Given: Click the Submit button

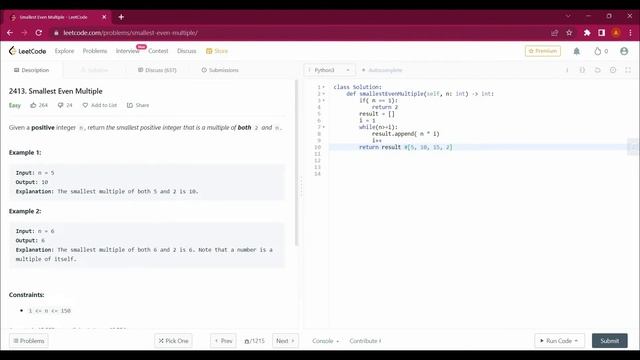Looking at the screenshot, I should [x=610, y=341].
